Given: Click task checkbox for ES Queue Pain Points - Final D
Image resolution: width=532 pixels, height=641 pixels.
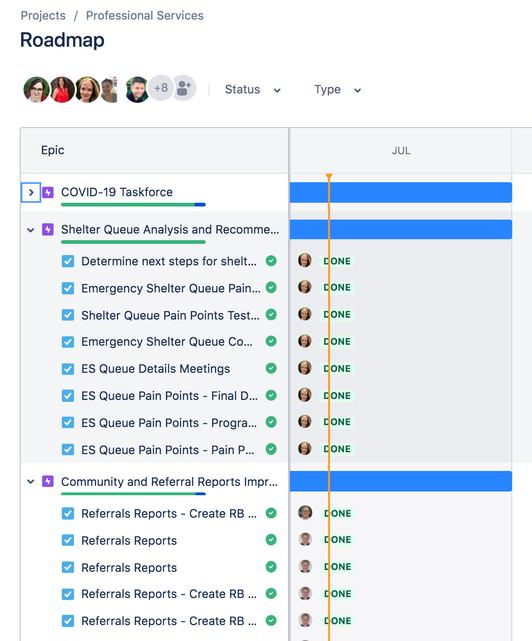Looking at the screenshot, I should pos(68,396).
